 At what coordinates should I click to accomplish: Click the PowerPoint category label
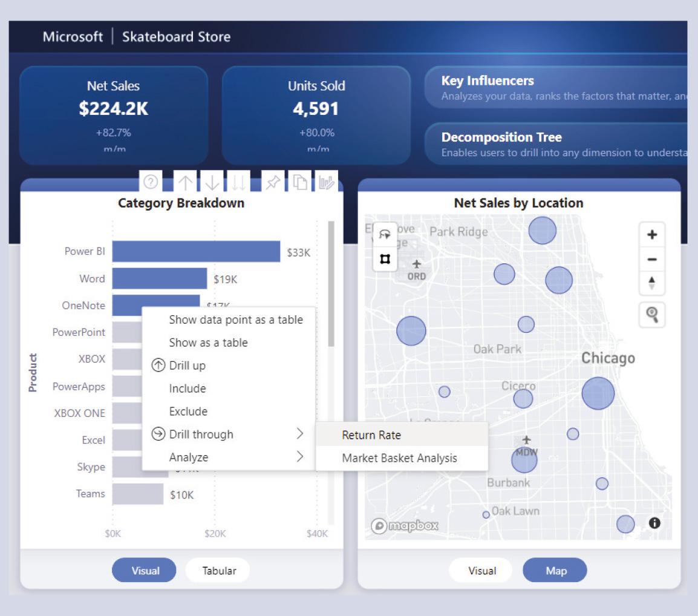tap(79, 332)
